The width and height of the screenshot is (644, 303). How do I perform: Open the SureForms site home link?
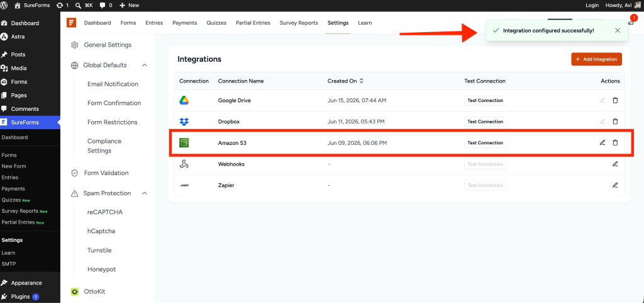(x=32, y=5)
